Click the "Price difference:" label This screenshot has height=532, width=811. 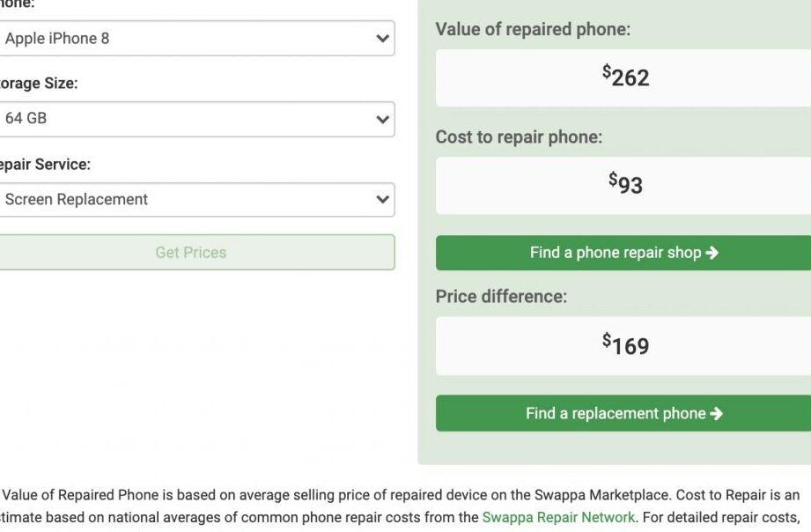click(x=501, y=297)
